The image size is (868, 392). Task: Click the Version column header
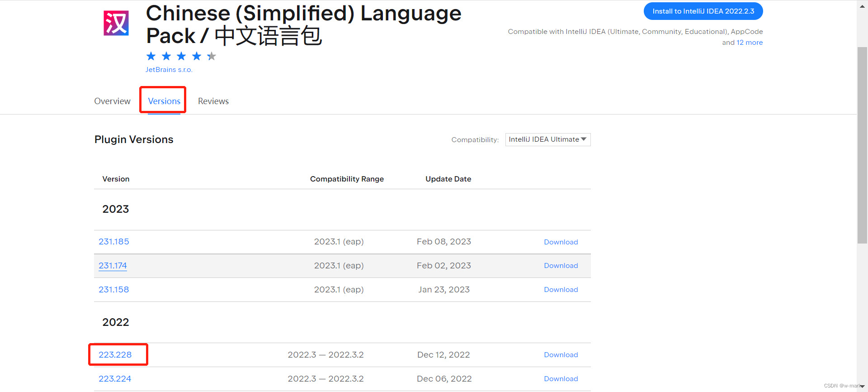[x=116, y=179]
